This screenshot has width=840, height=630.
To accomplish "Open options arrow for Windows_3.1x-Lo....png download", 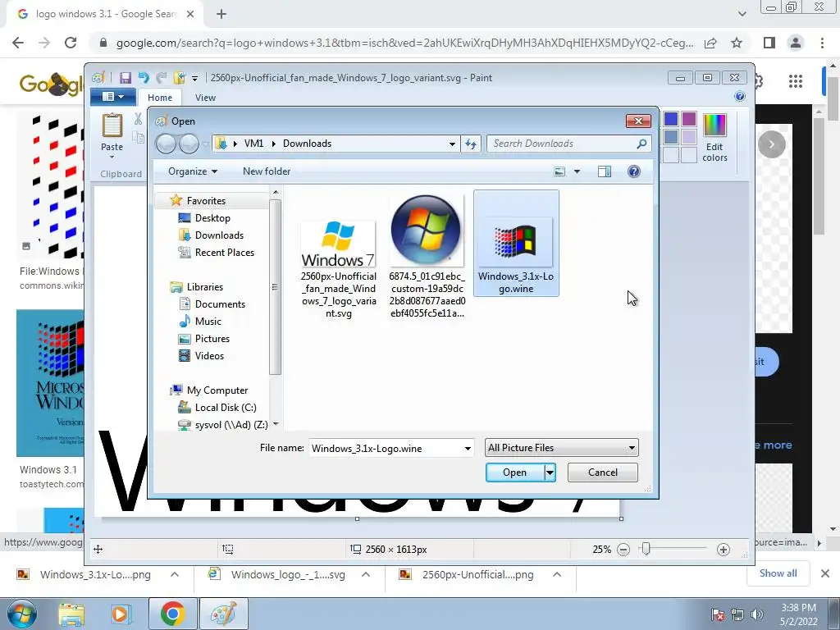I will 174,574.
